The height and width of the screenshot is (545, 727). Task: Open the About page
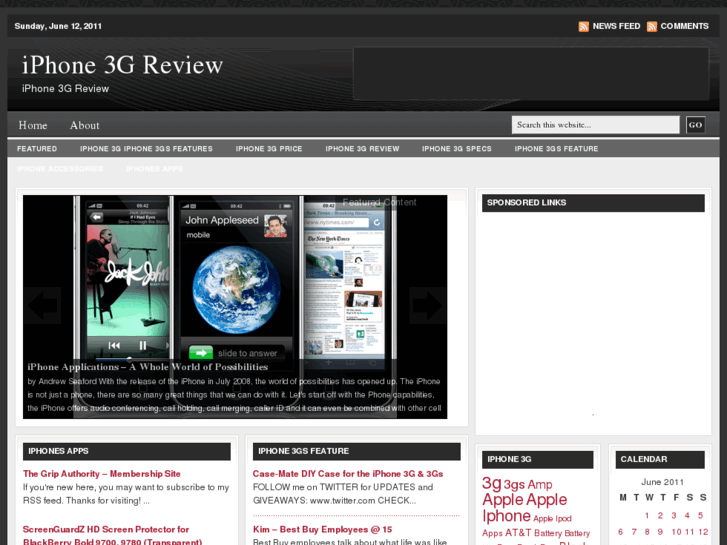[x=84, y=125]
